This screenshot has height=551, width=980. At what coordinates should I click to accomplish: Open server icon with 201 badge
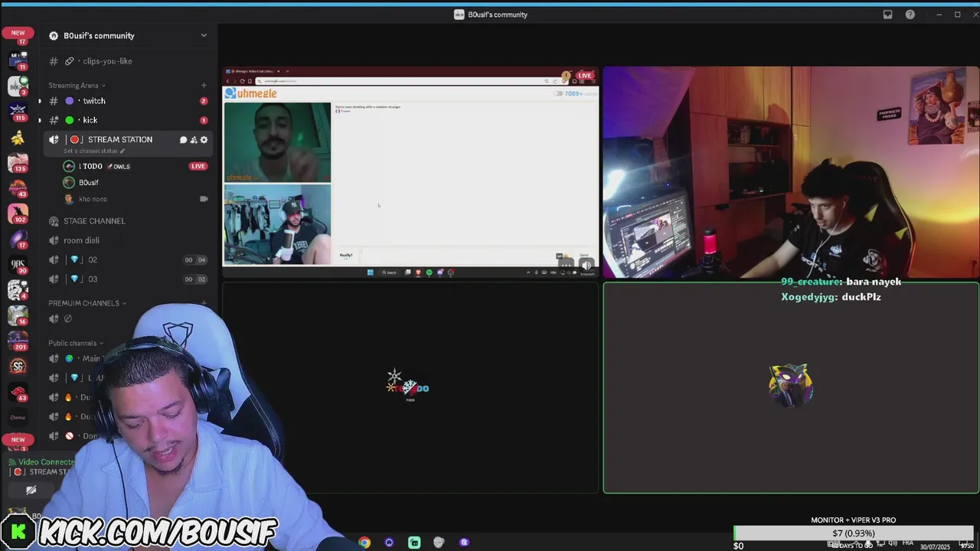pyautogui.click(x=18, y=341)
